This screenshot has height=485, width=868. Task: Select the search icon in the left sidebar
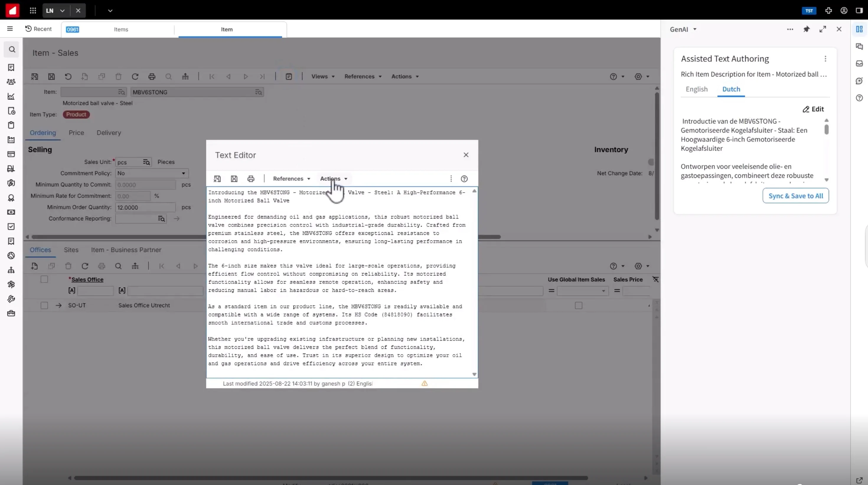pos(11,49)
